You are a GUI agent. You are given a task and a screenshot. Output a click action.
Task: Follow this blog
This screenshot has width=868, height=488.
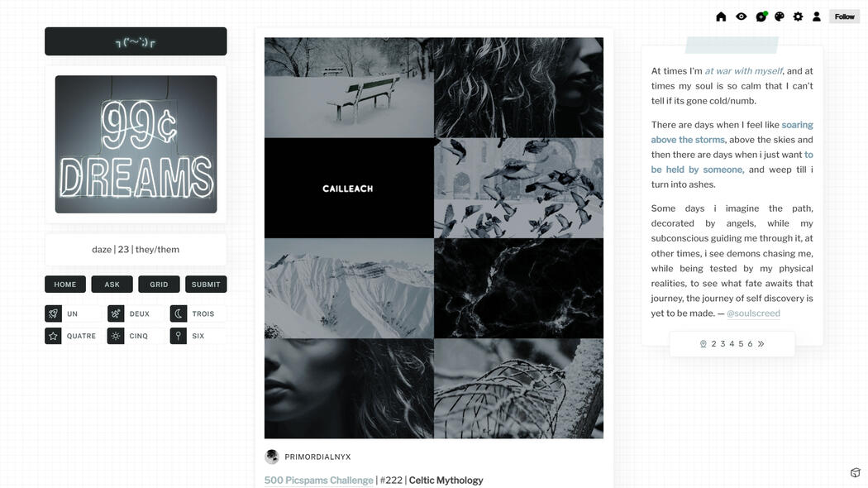coord(844,17)
